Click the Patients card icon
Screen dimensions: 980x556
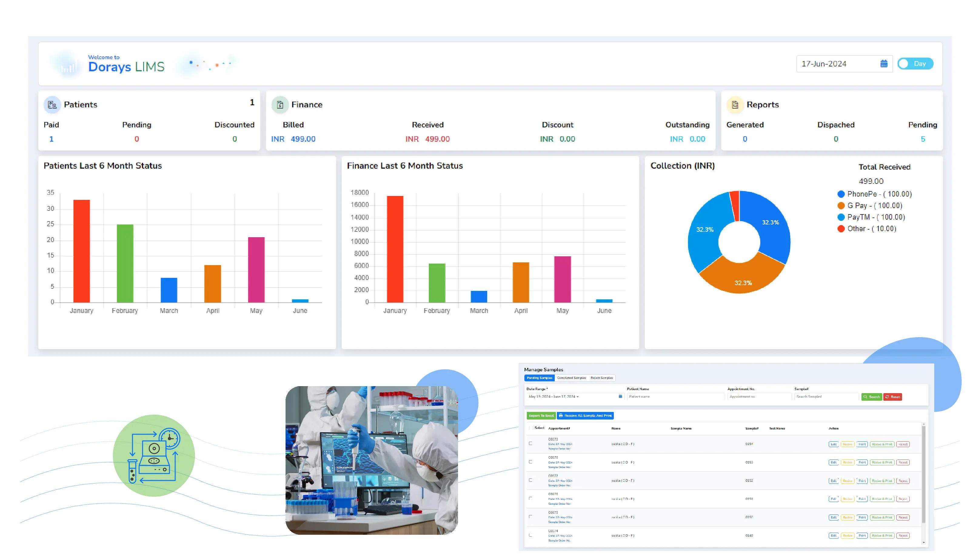point(52,105)
